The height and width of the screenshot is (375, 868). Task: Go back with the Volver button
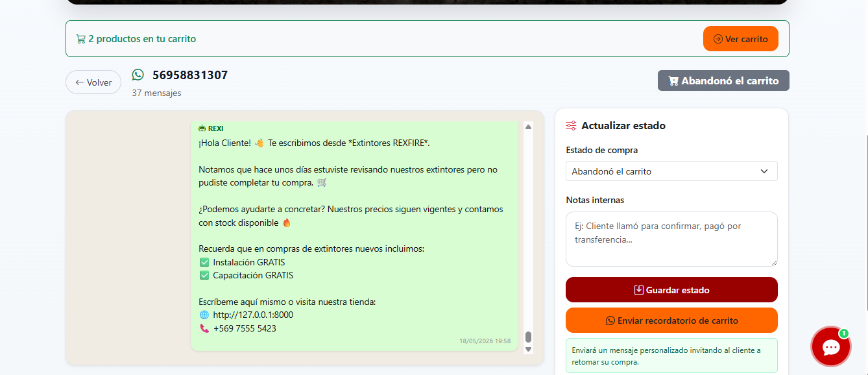[x=93, y=82]
